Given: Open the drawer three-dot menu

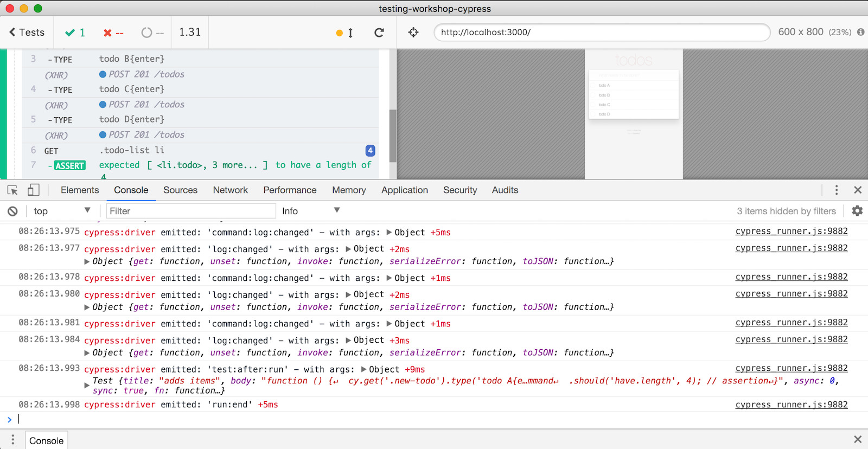Looking at the screenshot, I should [x=12, y=440].
